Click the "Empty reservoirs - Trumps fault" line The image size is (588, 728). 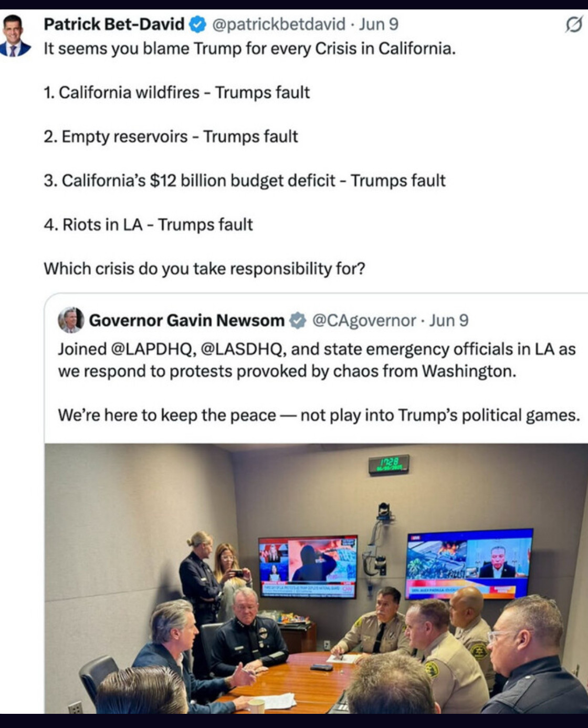click(x=171, y=137)
